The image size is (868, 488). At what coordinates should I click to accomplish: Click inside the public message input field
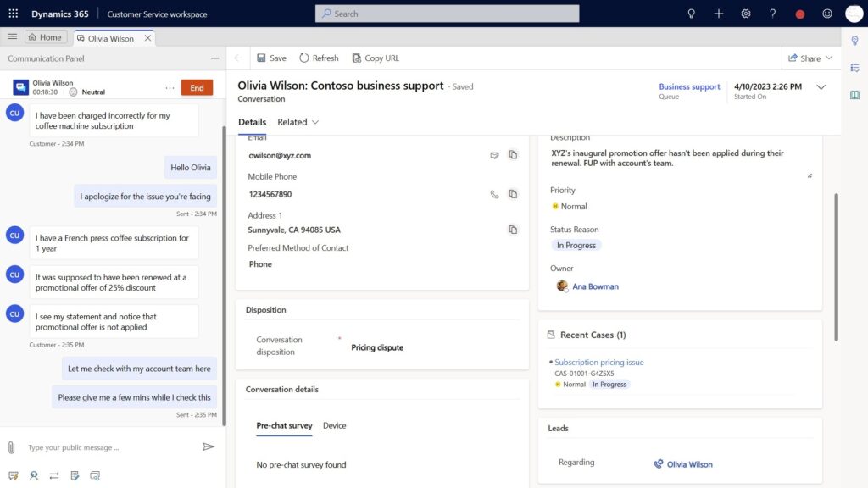click(x=102, y=446)
